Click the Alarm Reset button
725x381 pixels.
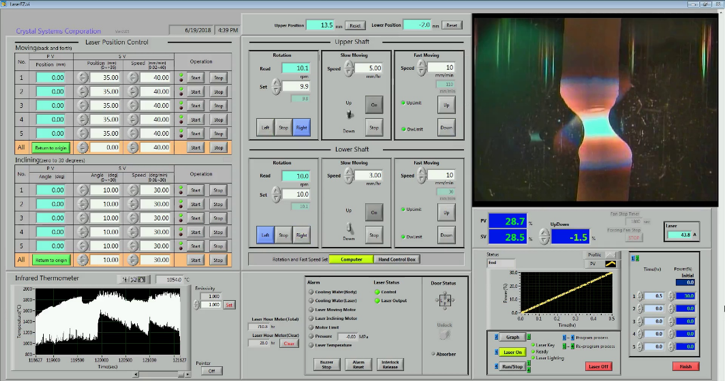pyautogui.click(x=358, y=364)
